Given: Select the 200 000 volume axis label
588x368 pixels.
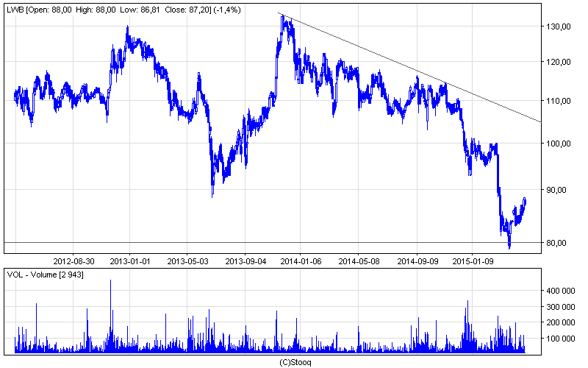Looking at the screenshot, I should [x=560, y=322].
